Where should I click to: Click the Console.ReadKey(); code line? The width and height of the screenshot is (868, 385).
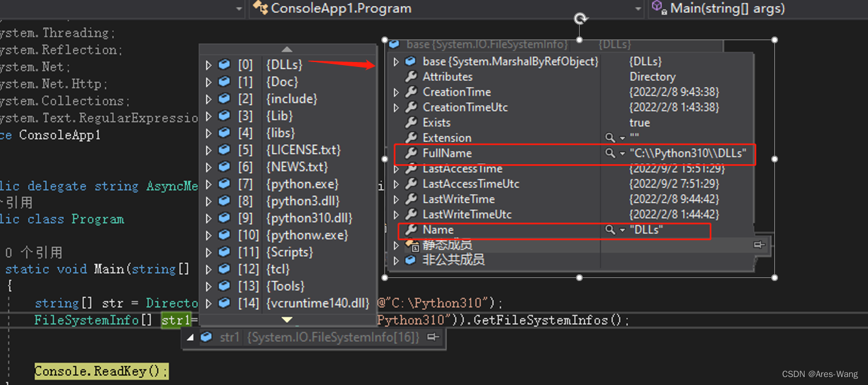pos(101,371)
